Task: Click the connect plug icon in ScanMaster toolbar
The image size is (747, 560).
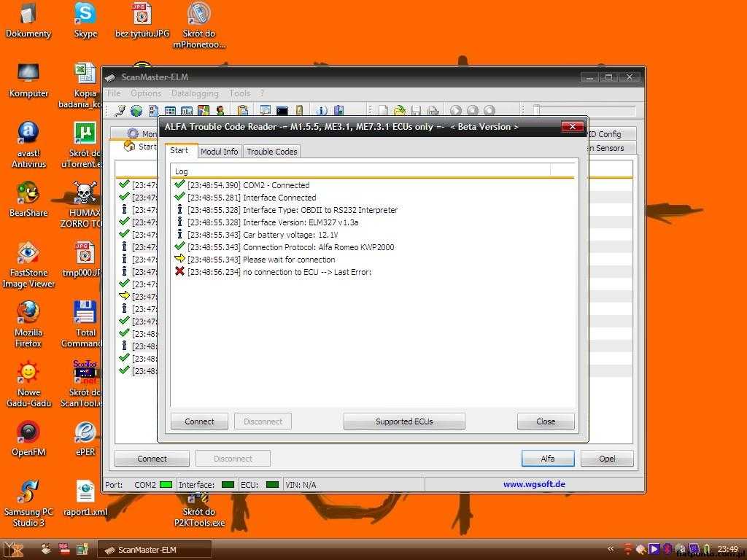Action: [120, 111]
